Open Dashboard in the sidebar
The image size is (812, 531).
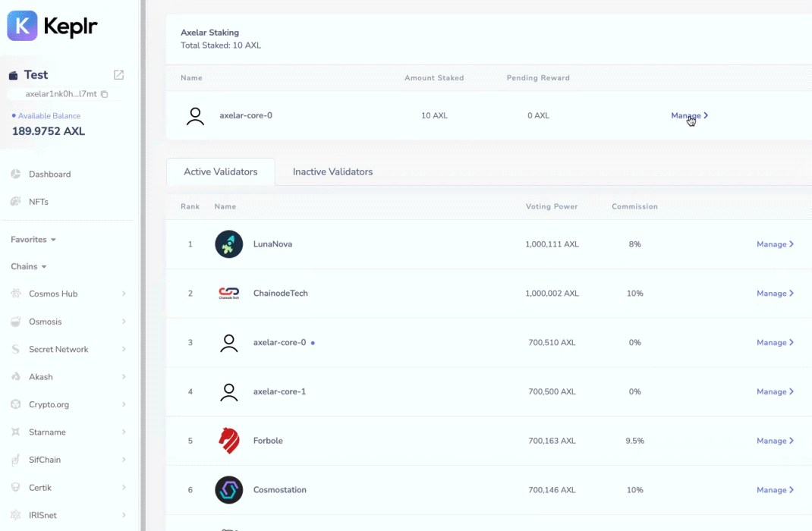50,174
